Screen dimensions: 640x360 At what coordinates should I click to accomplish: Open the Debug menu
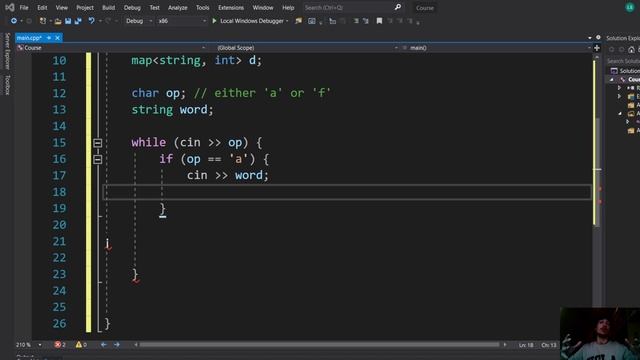click(132, 7)
